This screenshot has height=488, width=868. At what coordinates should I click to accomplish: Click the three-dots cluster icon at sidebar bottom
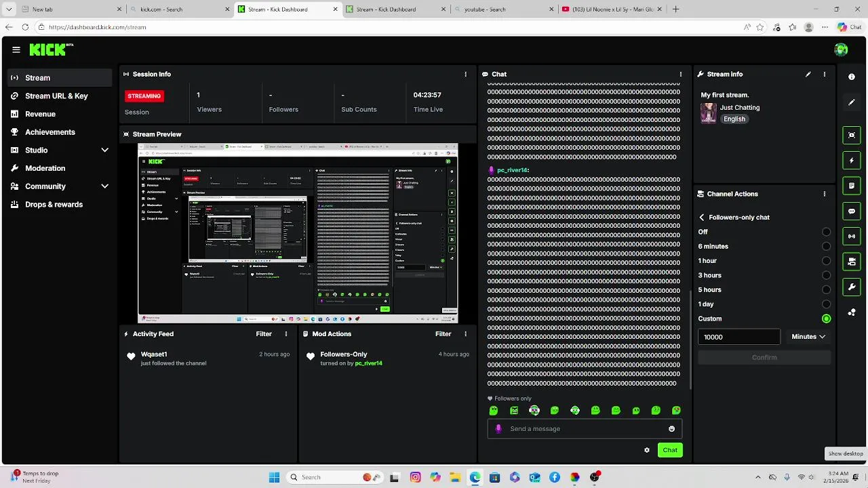tap(852, 312)
